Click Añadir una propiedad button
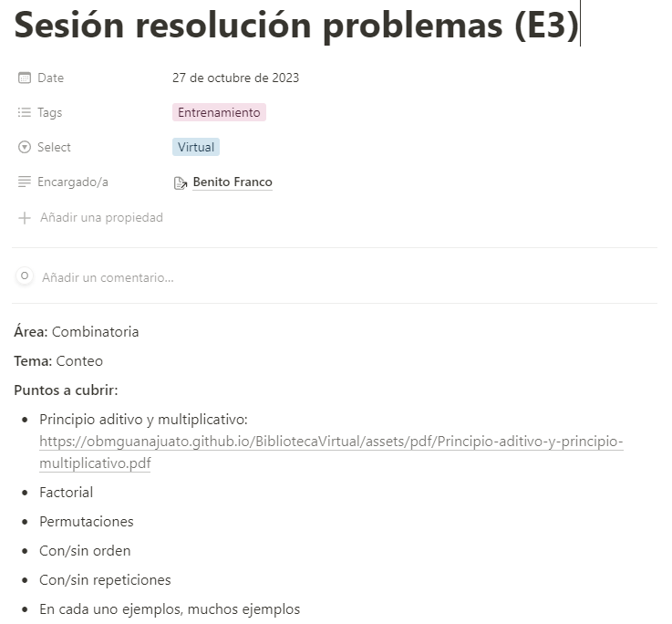Screen dimensions: 672x624 click(x=101, y=218)
